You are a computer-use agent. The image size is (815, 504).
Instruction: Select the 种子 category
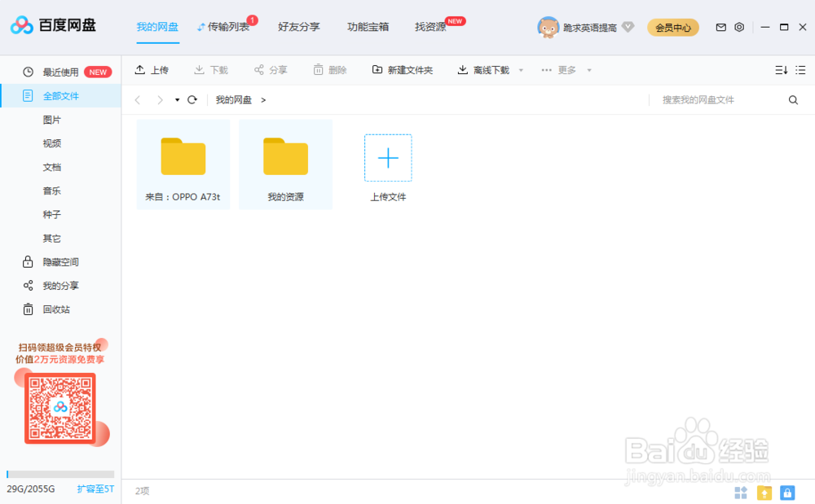pos(52,214)
